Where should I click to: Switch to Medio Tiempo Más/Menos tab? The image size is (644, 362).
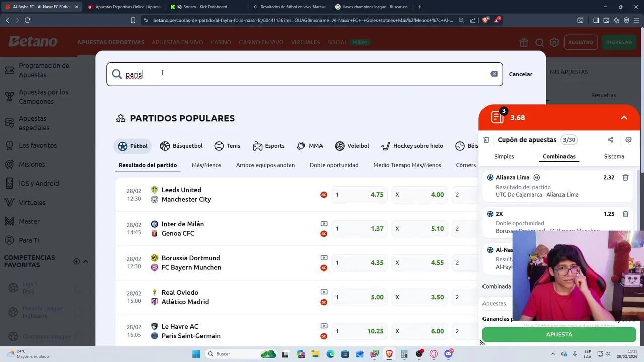tap(407, 165)
